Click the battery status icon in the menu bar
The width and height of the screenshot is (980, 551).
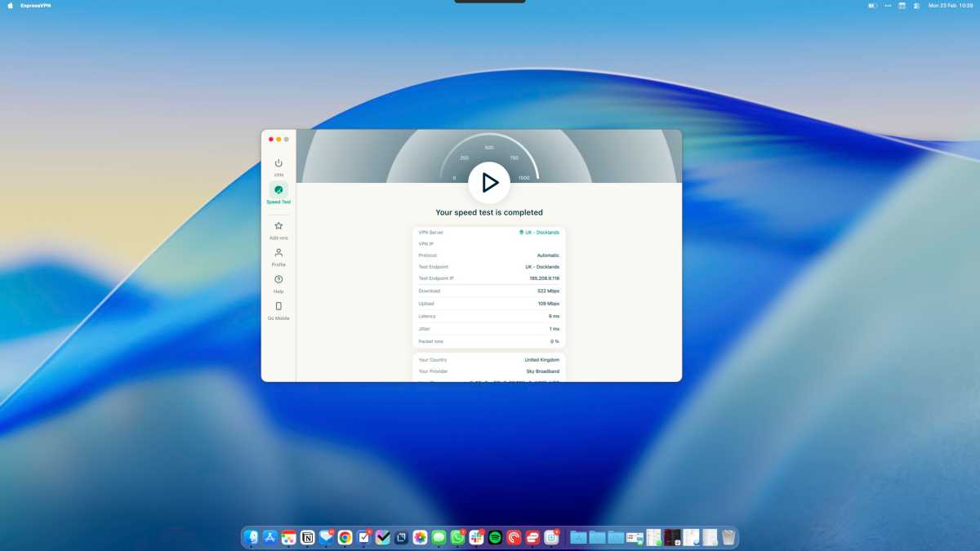pos(872,5)
